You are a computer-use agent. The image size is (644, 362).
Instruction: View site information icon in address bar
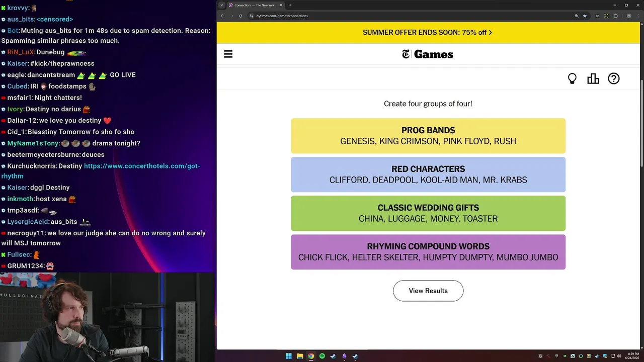point(251,16)
